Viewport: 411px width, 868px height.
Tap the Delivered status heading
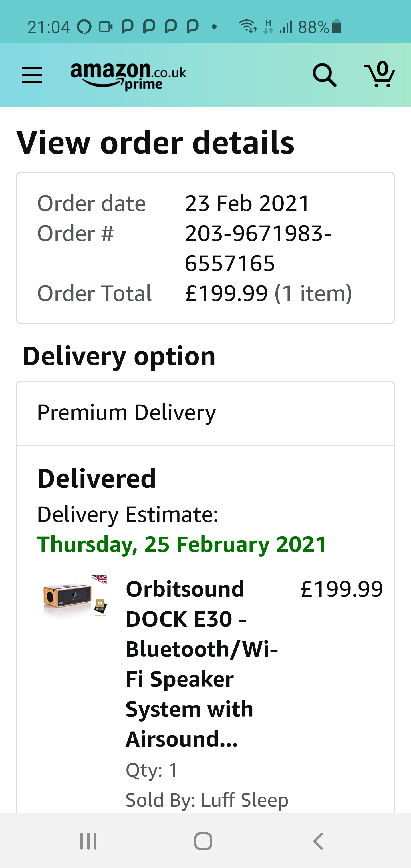click(96, 479)
